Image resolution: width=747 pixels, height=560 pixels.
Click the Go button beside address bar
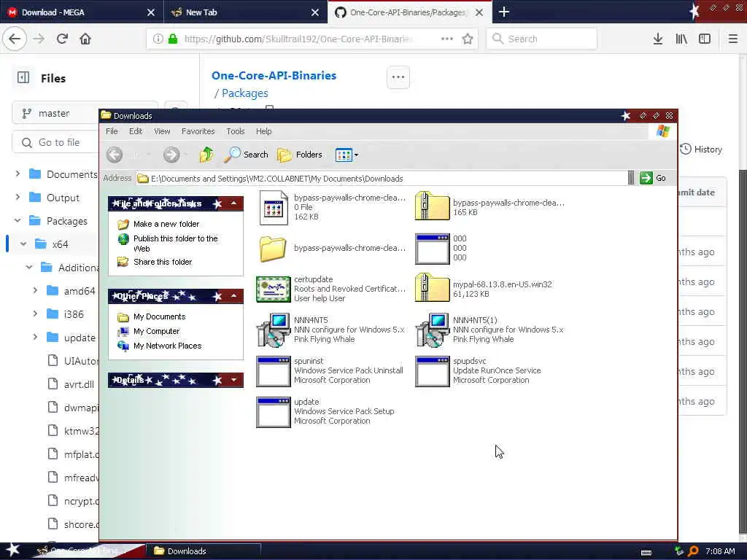click(x=653, y=178)
